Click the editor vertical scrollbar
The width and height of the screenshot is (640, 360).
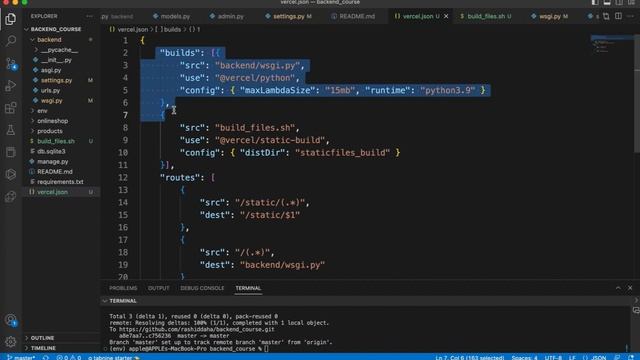pos(637,94)
